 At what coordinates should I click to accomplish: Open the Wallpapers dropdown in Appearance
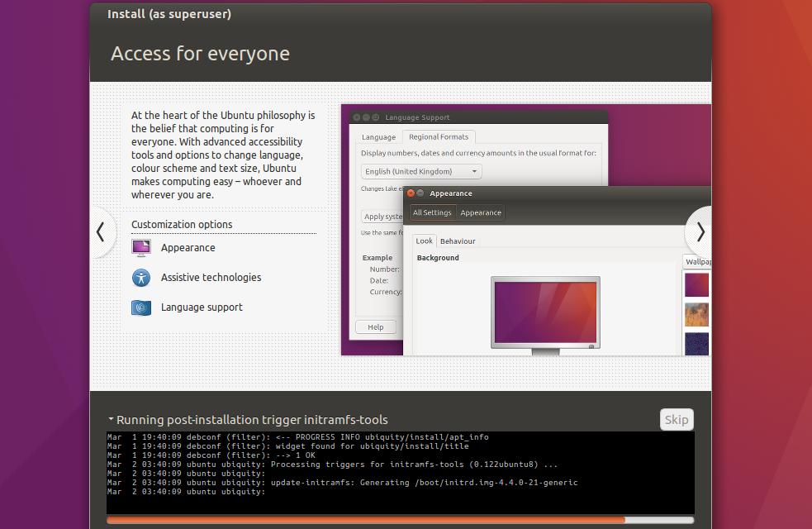[697, 262]
